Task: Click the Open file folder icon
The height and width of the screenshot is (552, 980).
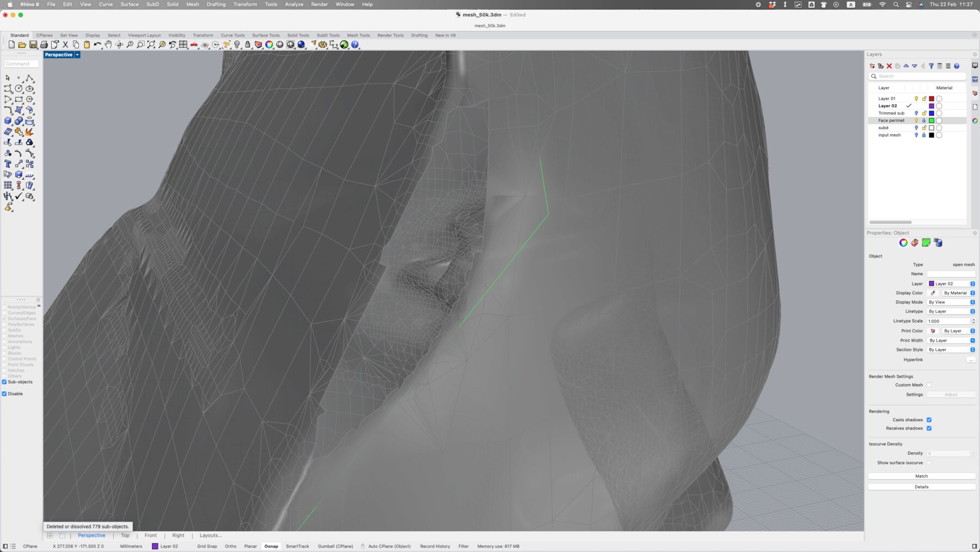Action: [x=22, y=45]
